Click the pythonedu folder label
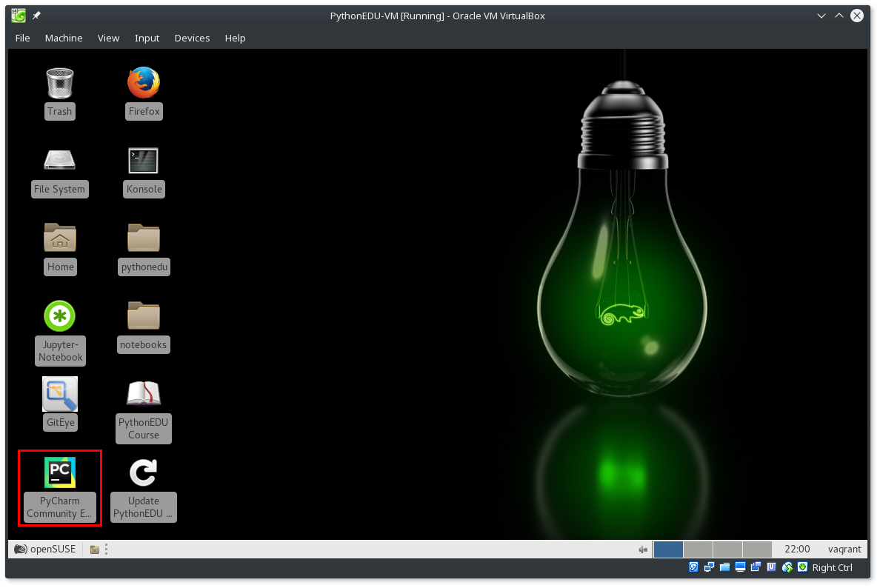The image size is (880, 588). coord(144,267)
